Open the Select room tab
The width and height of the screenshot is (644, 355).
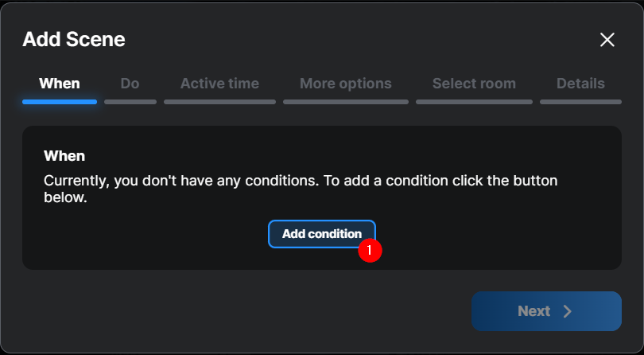tap(474, 84)
